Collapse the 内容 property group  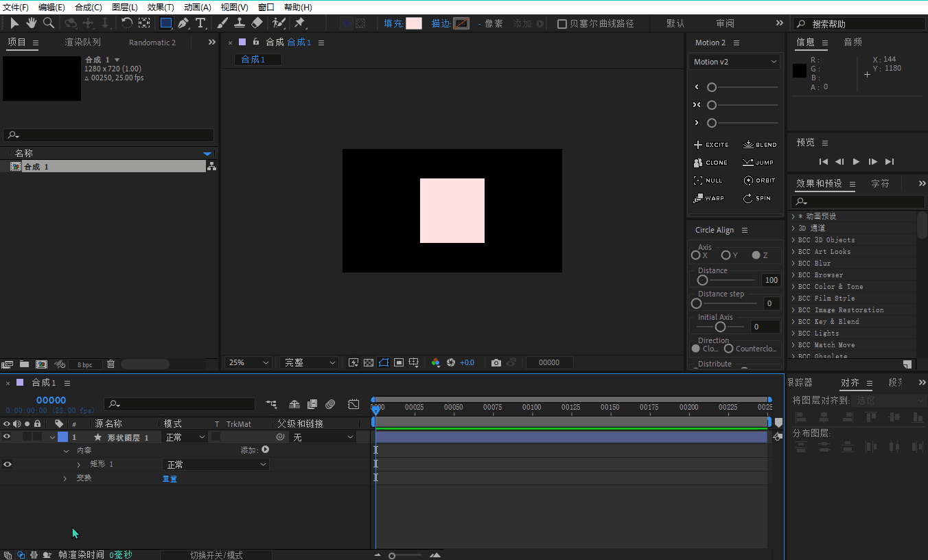click(66, 451)
